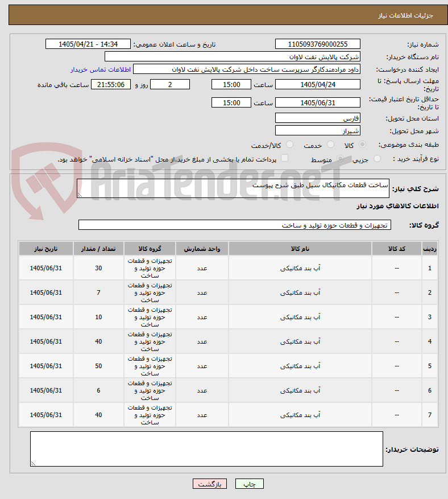Select the جزیی purchase type radio
This screenshot has width=448, height=499.
coord(377,159)
